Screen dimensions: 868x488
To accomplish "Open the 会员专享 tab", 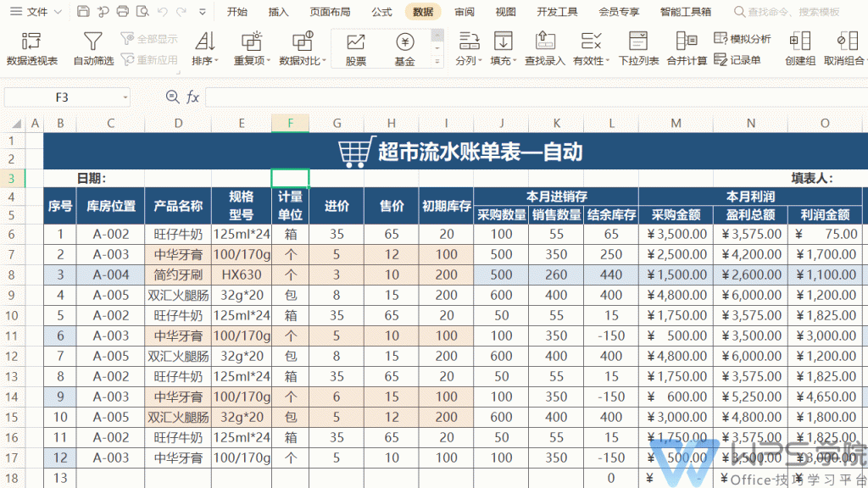I will click(x=619, y=12).
